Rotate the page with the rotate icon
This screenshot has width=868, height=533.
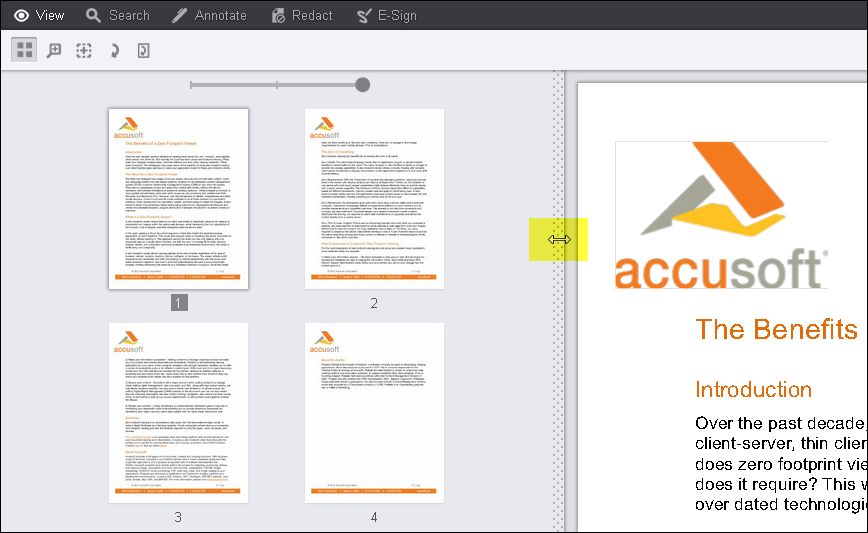(113, 50)
